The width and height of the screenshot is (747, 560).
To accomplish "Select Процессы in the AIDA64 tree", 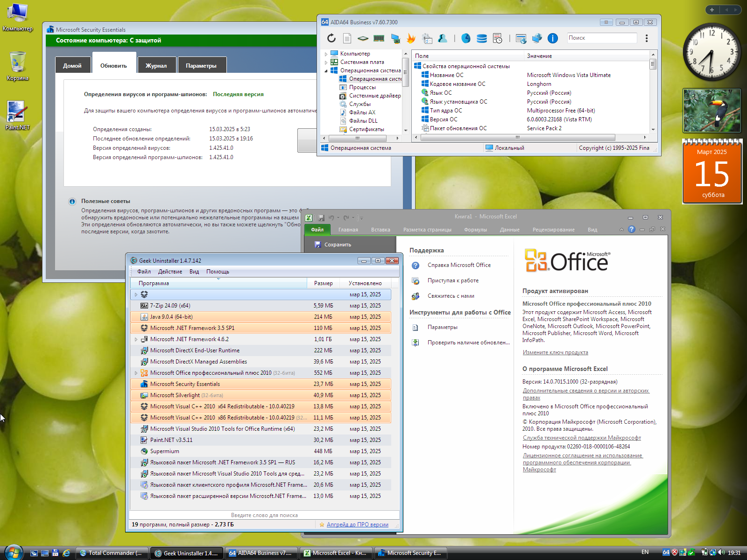I will click(362, 87).
